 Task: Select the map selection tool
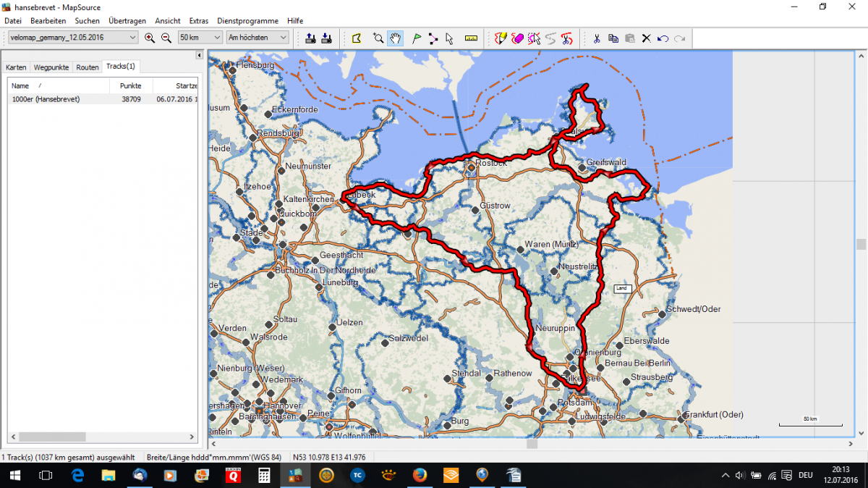coord(357,38)
